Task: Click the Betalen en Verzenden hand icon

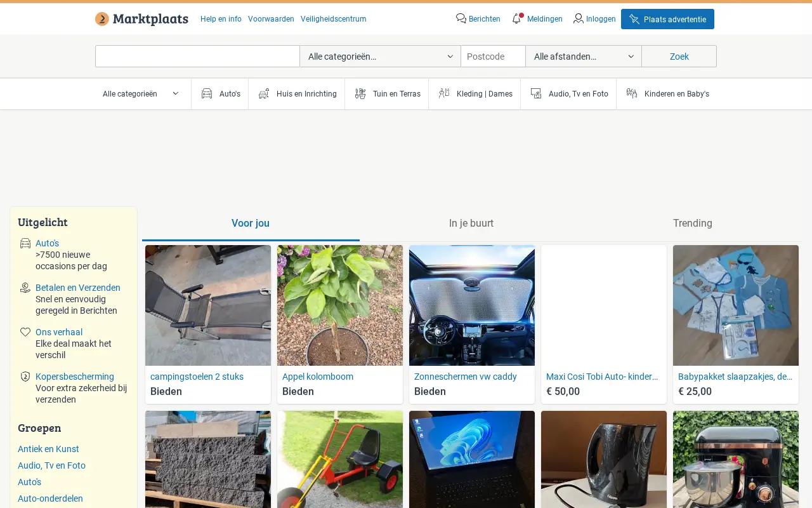Action: point(25,288)
